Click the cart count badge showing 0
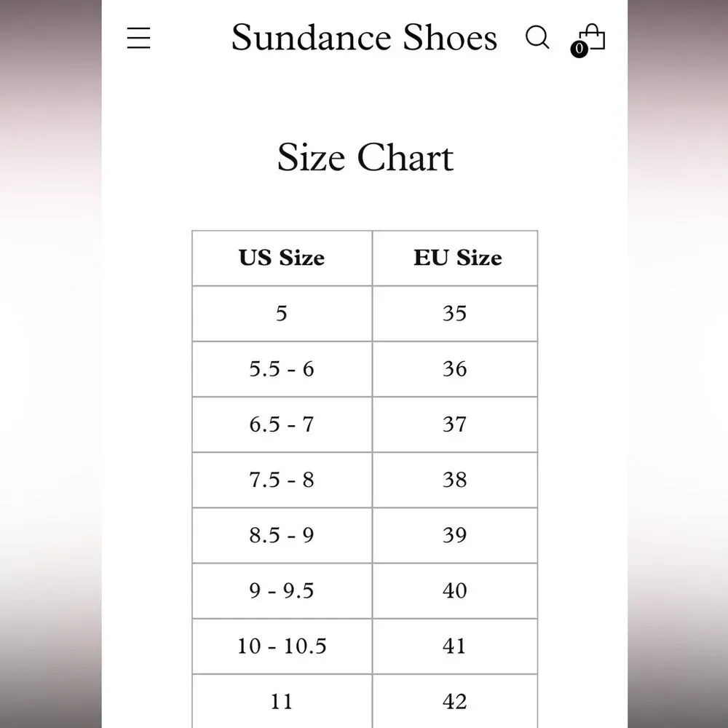Viewport: 728px width, 728px height. pyautogui.click(x=579, y=49)
